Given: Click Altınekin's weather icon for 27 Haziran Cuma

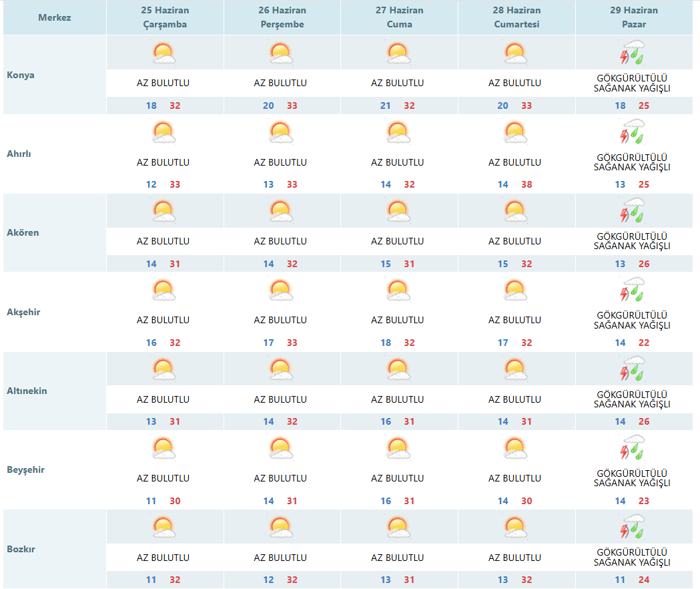Looking at the screenshot, I should coord(398,369).
